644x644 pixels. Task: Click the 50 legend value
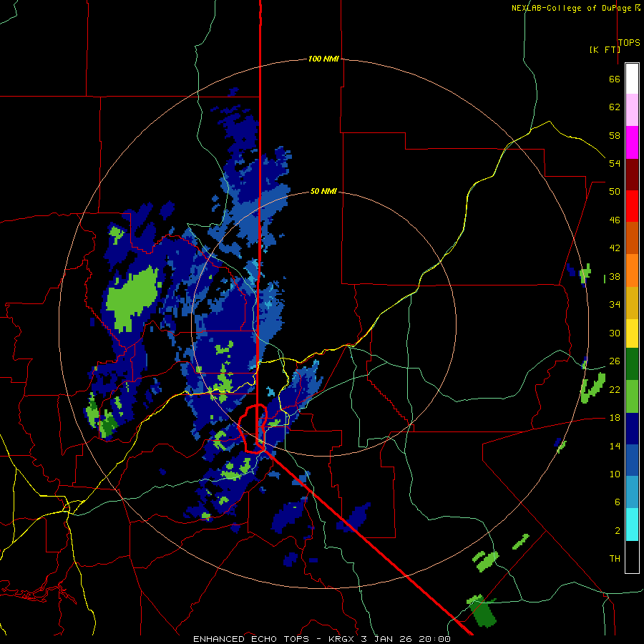click(x=615, y=192)
